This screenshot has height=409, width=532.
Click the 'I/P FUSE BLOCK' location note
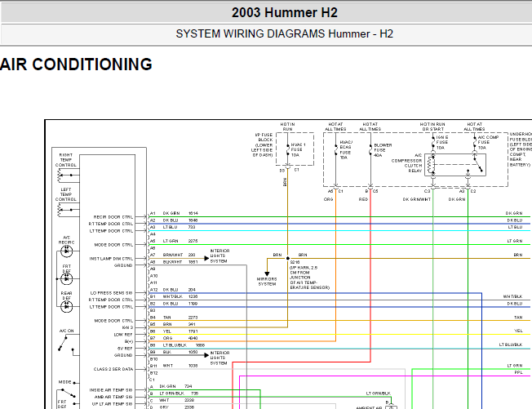(x=262, y=145)
